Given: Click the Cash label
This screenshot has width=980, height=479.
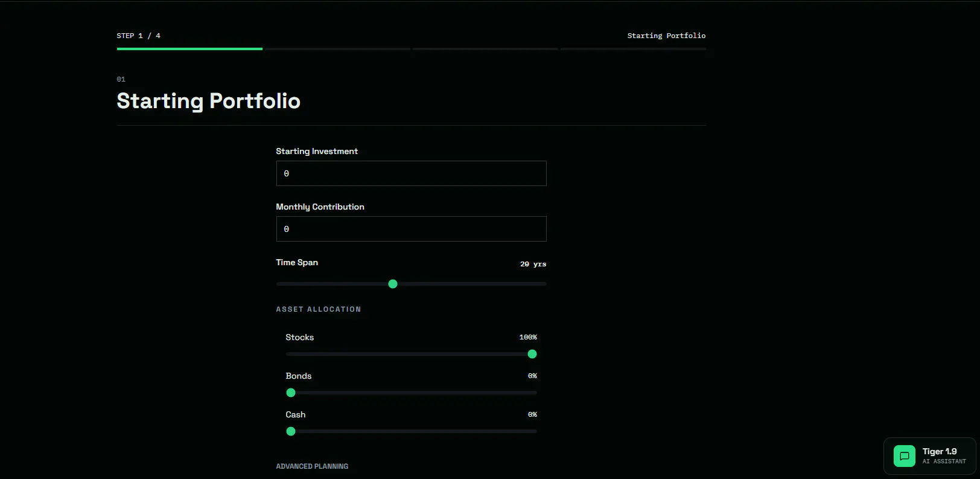Looking at the screenshot, I should tap(296, 414).
